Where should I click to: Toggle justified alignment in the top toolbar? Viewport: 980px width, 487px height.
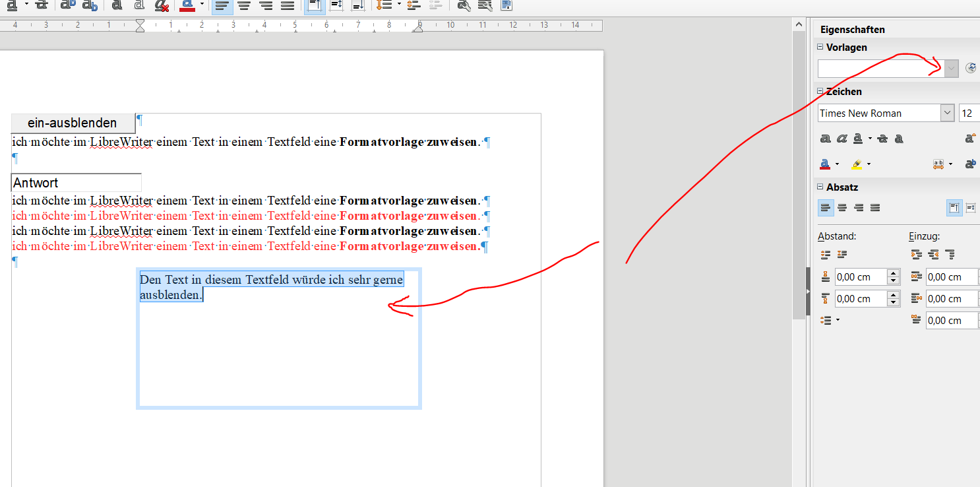288,6
